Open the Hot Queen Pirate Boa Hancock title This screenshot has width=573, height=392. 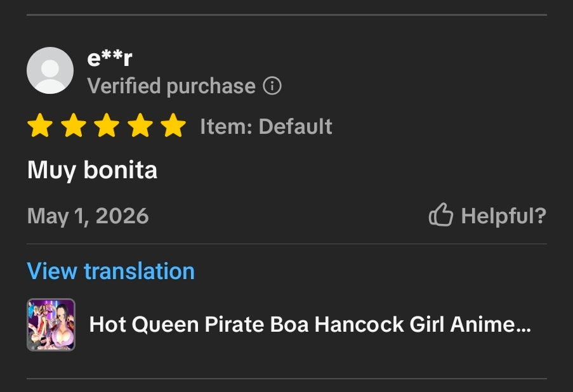310,324
